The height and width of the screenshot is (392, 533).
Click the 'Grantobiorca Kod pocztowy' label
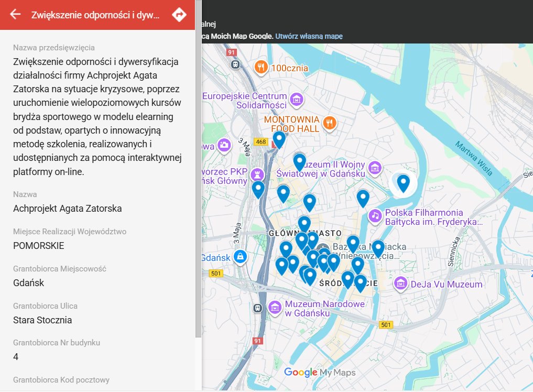pos(61,380)
